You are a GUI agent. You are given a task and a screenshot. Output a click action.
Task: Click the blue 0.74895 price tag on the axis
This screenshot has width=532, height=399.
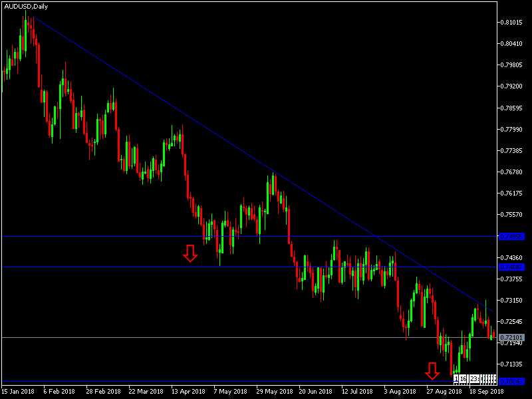(512, 236)
